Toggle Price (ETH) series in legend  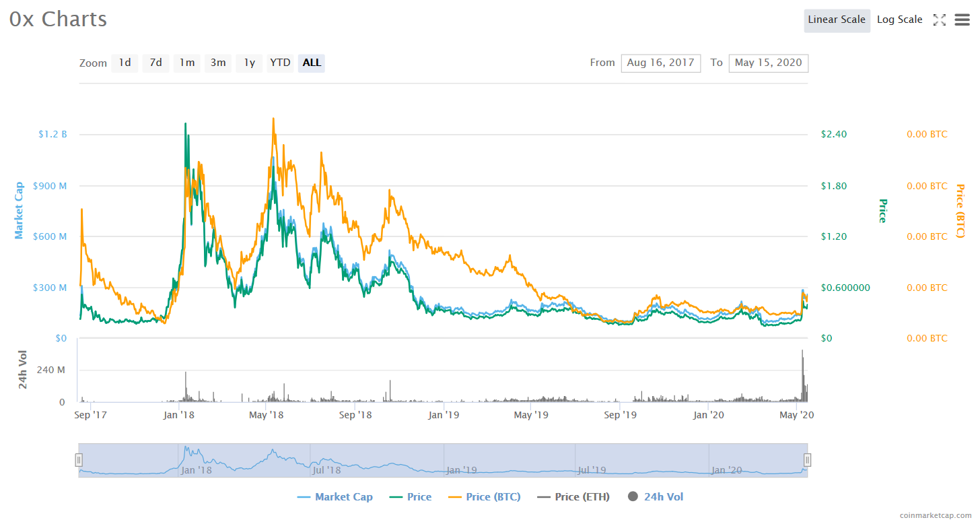pyautogui.click(x=573, y=497)
